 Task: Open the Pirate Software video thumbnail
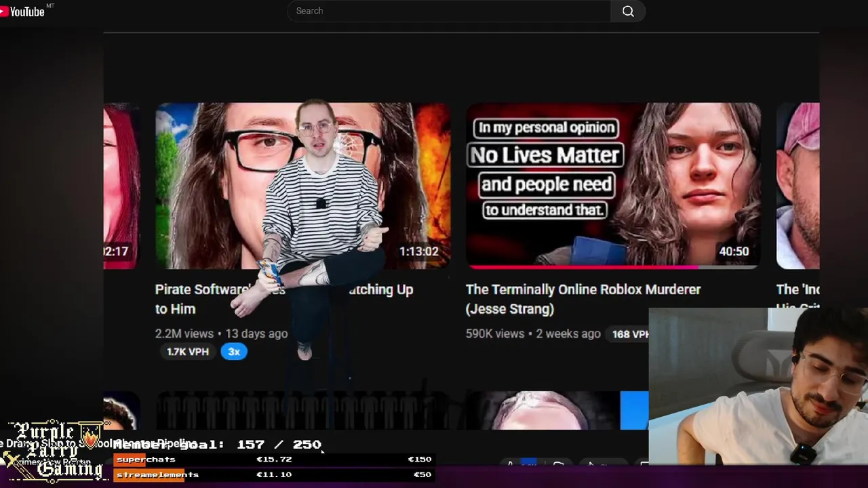pyautogui.click(x=302, y=186)
